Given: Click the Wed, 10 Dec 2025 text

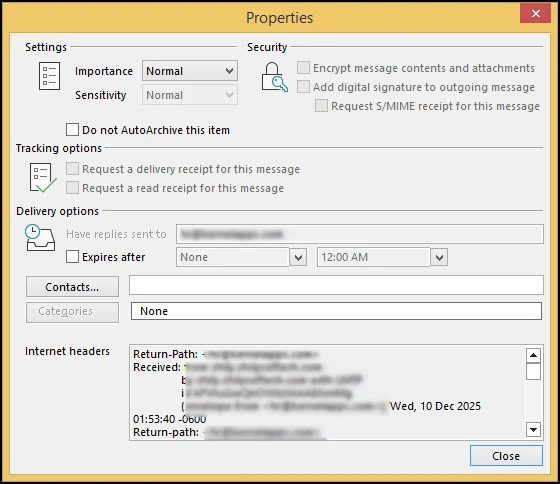Looking at the screenshot, I should click(x=435, y=406).
